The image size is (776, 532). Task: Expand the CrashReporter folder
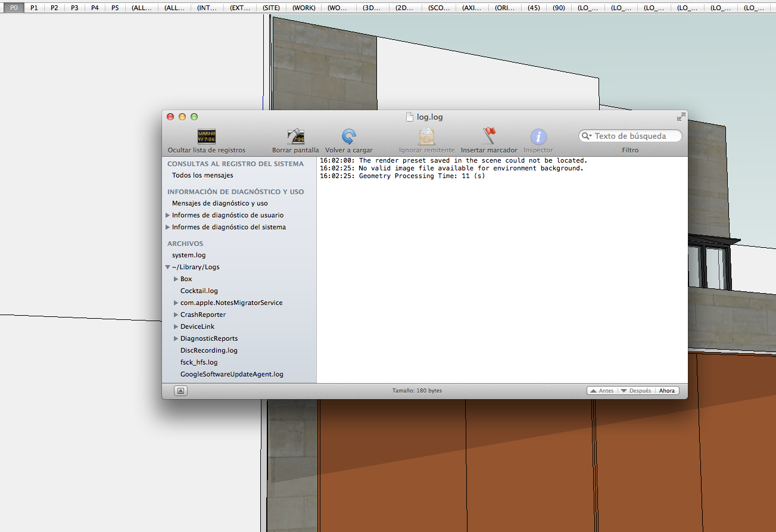click(176, 315)
